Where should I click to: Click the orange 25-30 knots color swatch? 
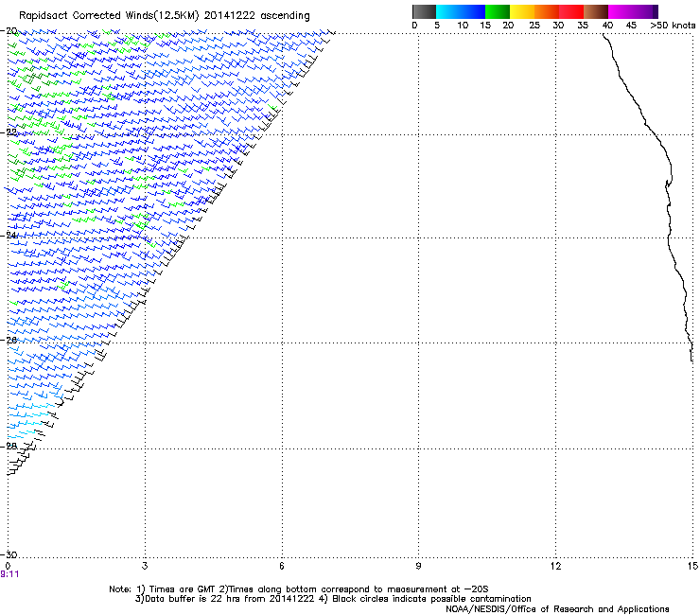click(547, 11)
